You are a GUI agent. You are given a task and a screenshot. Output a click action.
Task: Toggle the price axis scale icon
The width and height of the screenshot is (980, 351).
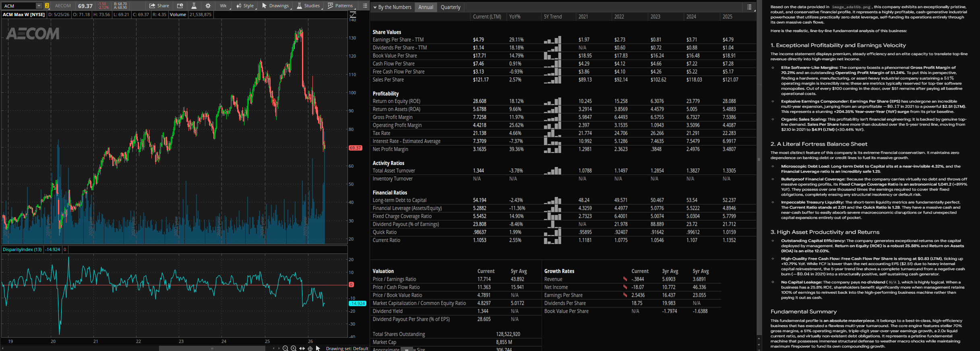point(353,14)
